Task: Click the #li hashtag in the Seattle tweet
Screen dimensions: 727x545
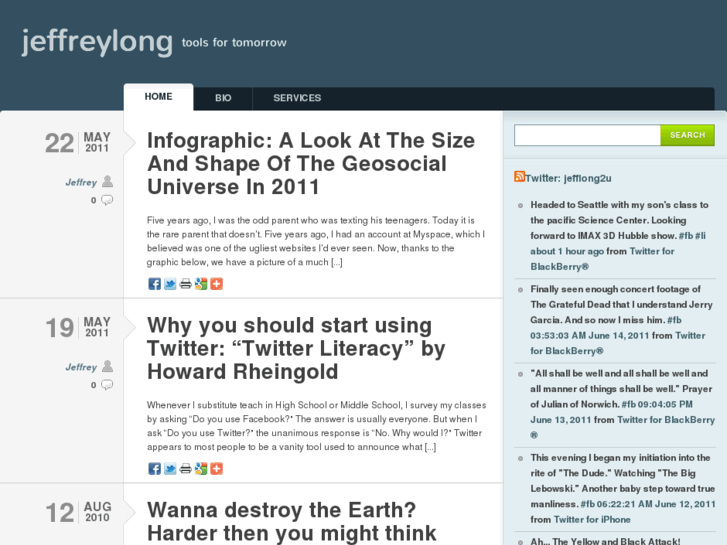Action: (701, 236)
